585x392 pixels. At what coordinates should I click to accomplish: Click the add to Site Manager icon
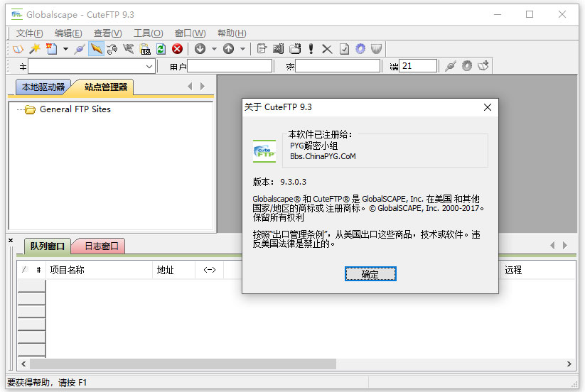pyautogui.click(x=483, y=66)
